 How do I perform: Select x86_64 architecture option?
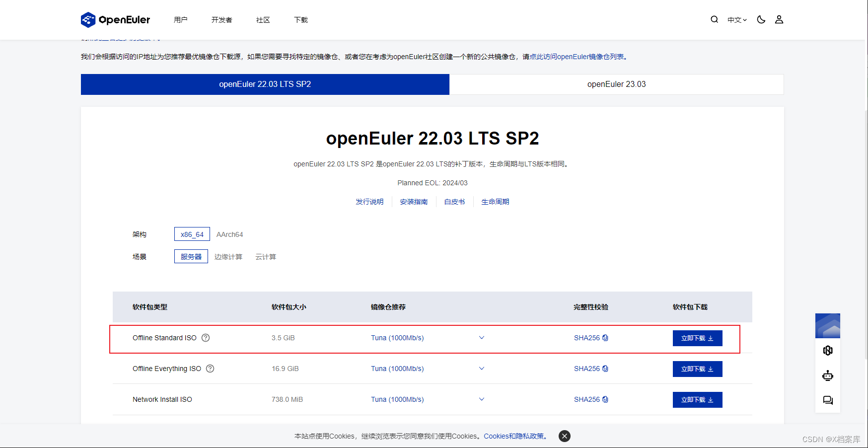192,234
